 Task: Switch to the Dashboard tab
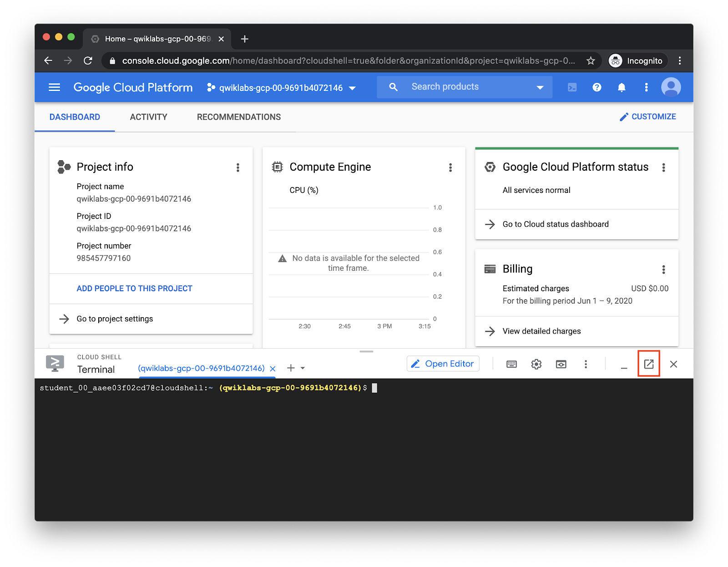[x=75, y=117]
